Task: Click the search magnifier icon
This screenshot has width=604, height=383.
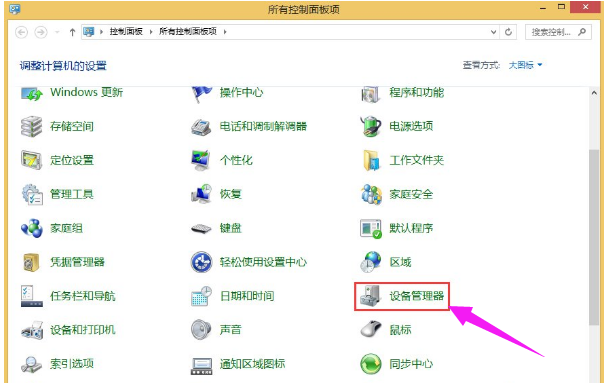Action: (x=582, y=32)
